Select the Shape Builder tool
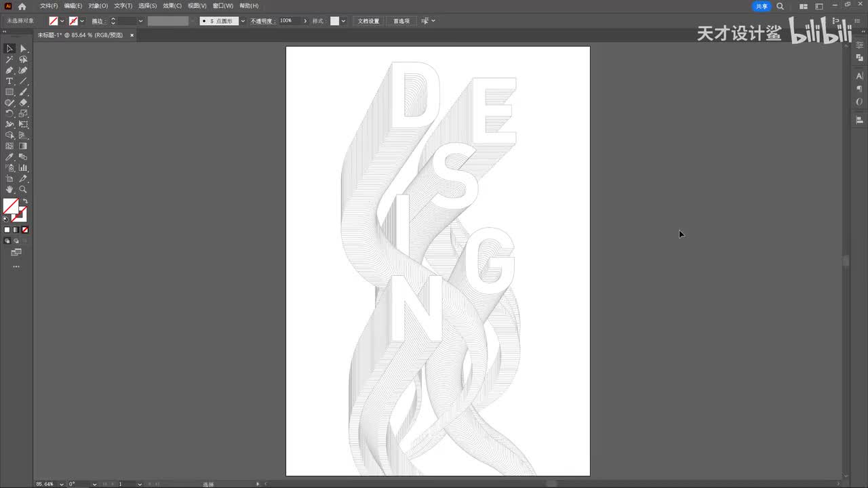 9,136
